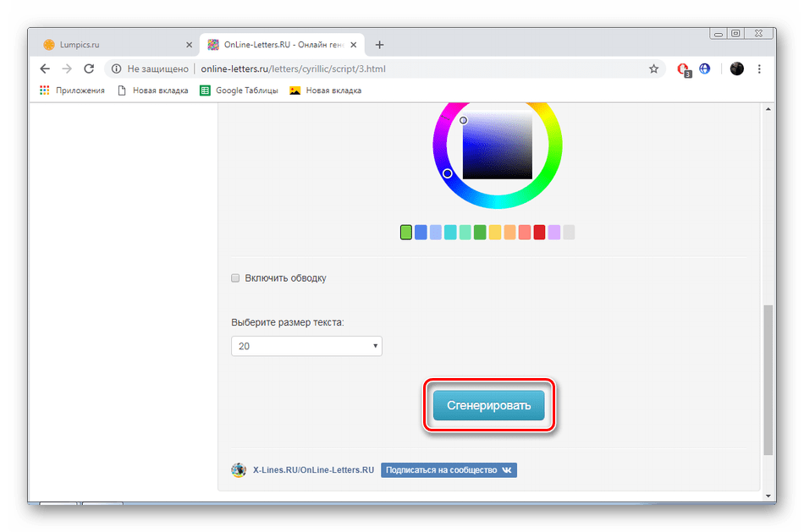This screenshot has height=532, width=804.
Task: Close the Lumpics.ru tab
Action: coord(189,45)
